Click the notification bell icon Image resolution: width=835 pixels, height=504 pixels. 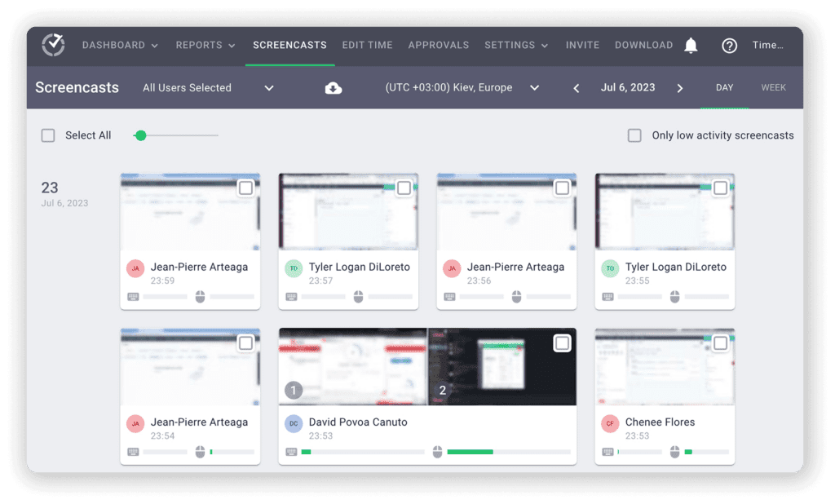point(691,46)
